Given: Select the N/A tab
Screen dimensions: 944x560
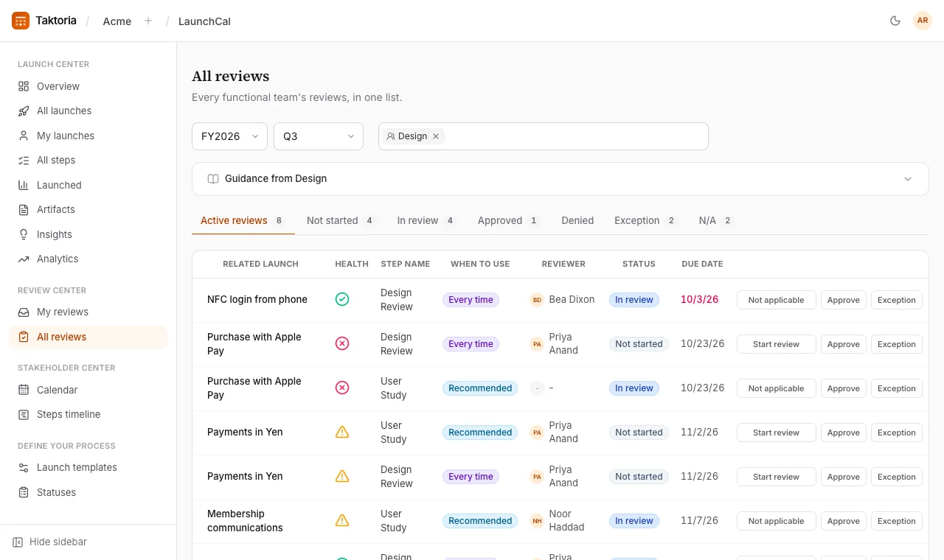Looking at the screenshot, I should [715, 220].
